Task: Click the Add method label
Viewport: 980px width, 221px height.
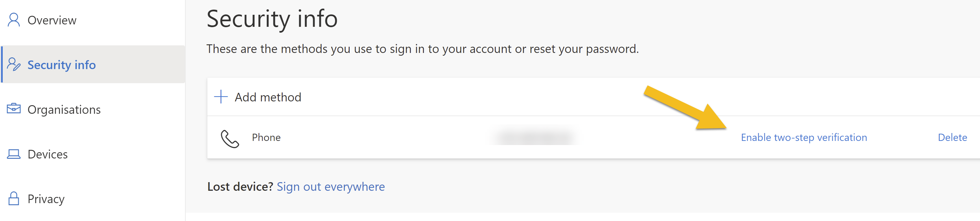Action: coord(268,97)
